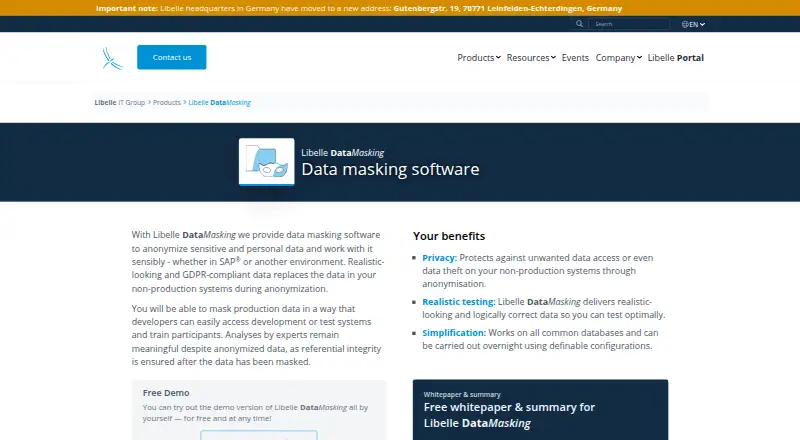Click the Data masking software title
Screen dimensions: 800x440
coord(390,169)
